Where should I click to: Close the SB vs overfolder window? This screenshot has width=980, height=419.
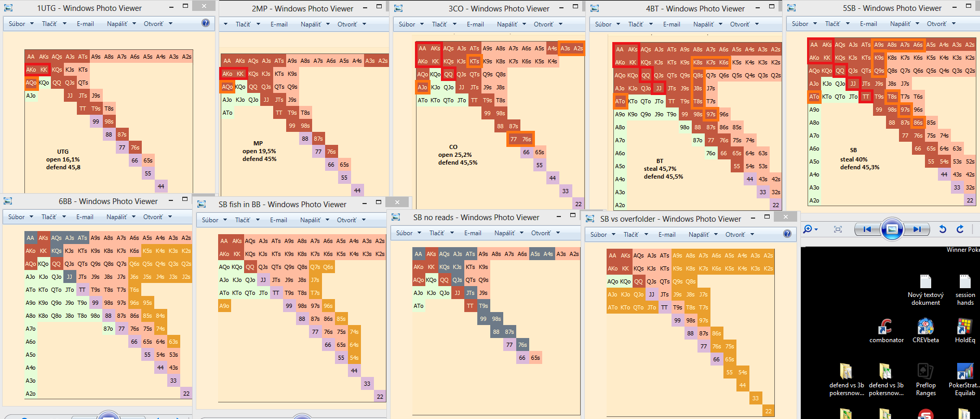coord(785,217)
